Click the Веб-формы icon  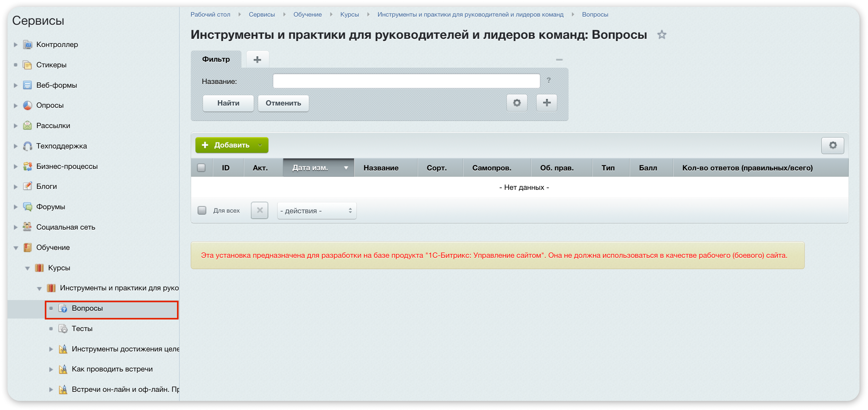(x=27, y=85)
